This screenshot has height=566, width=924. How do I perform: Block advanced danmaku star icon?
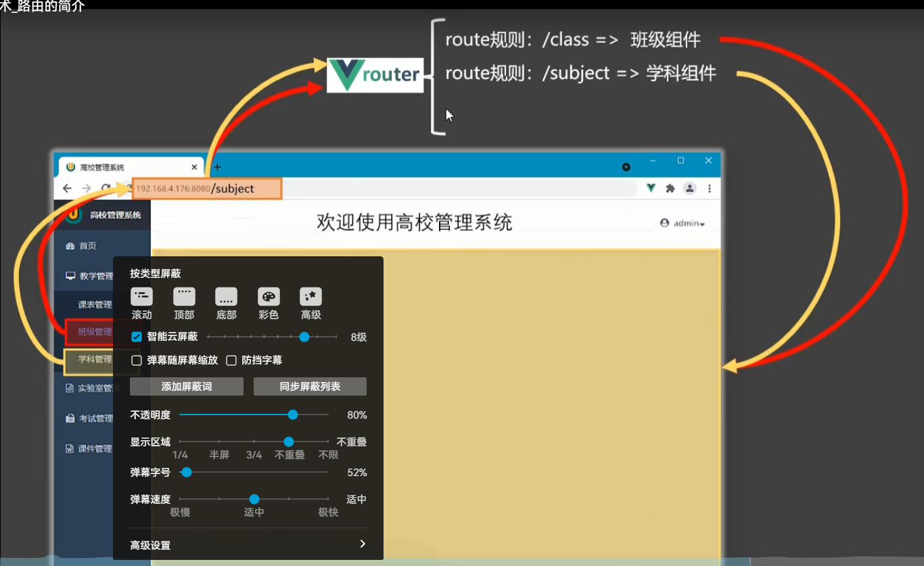click(x=310, y=296)
